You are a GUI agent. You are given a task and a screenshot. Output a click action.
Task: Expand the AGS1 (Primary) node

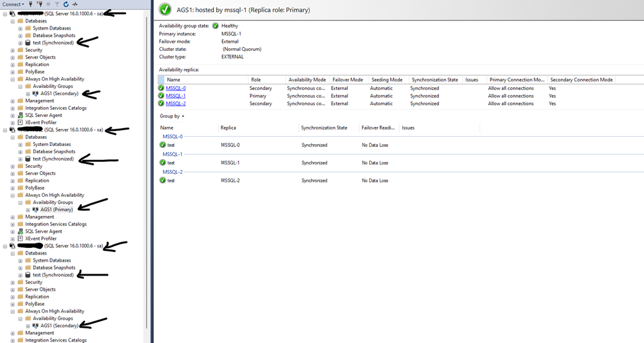pos(28,210)
